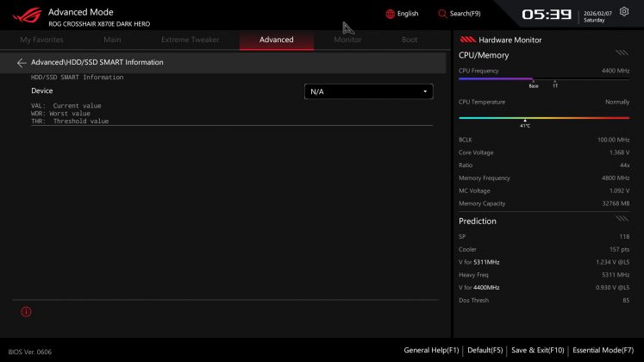
Task: Click the ROG logo icon
Action: [x=22, y=16]
